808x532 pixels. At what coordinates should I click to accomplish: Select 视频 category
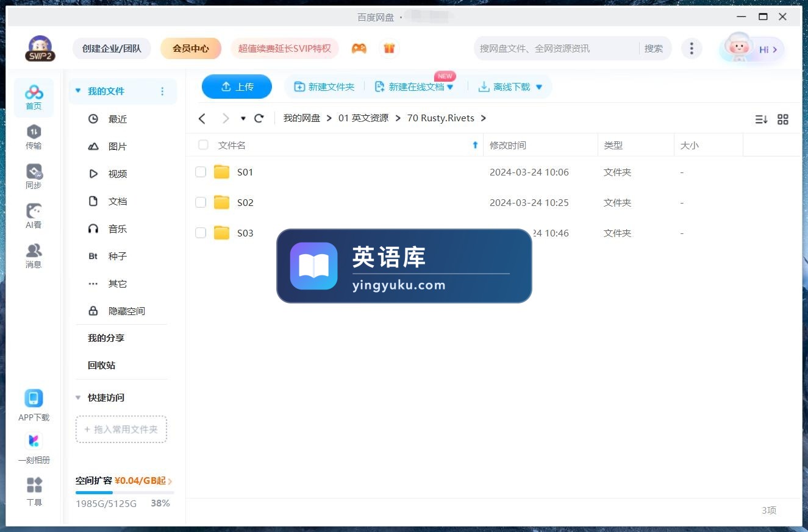pos(118,174)
